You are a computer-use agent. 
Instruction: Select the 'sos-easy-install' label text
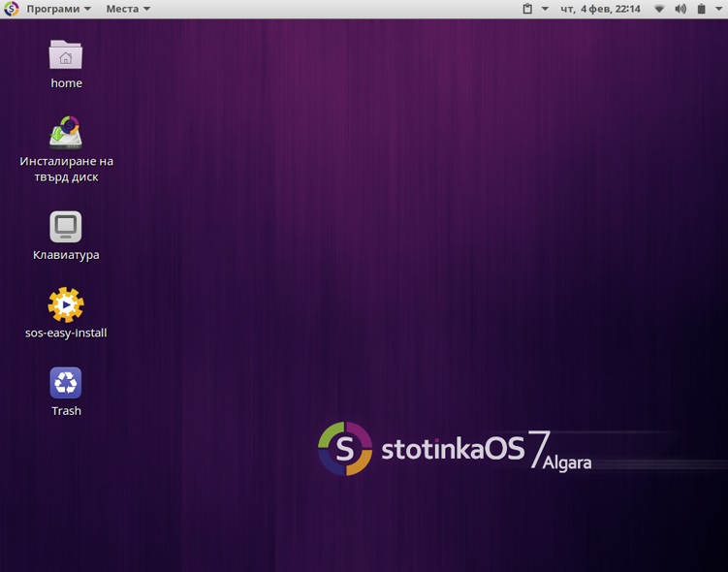(x=66, y=333)
